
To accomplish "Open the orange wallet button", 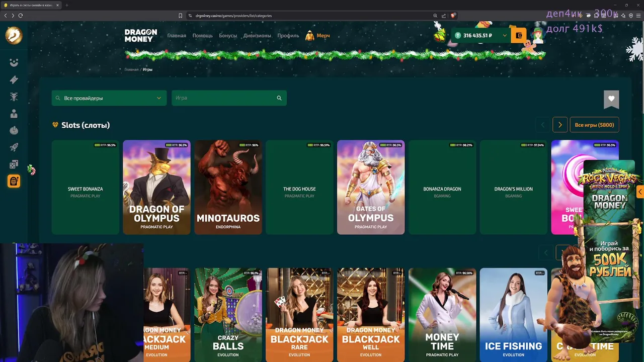I will [x=519, y=36].
